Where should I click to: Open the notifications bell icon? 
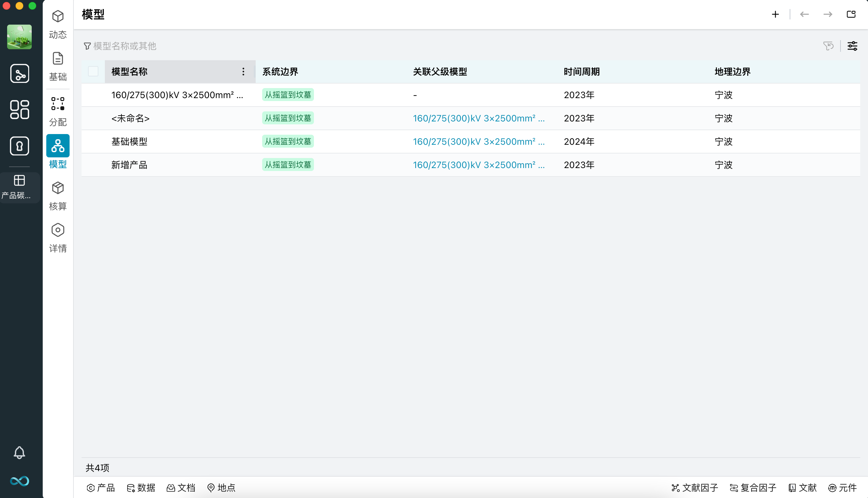click(x=19, y=452)
